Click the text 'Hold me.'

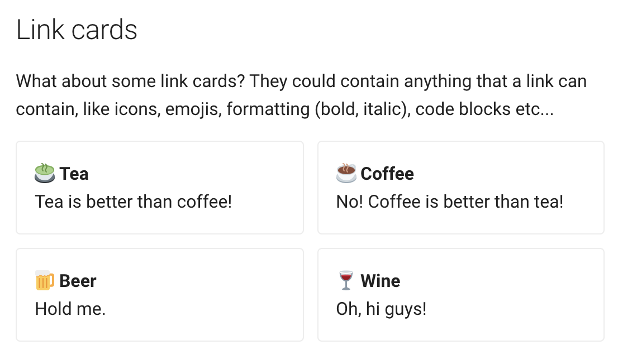(x=70, y=309)
